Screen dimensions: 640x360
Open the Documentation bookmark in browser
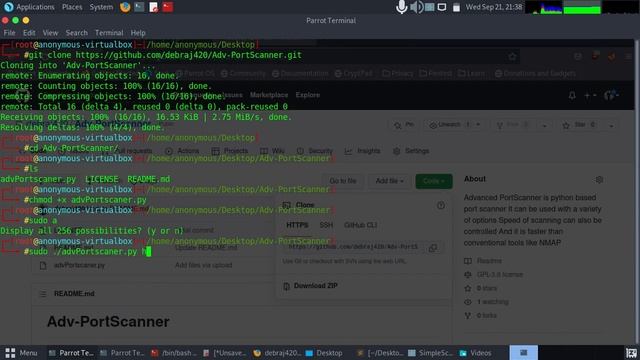point(300,73)
